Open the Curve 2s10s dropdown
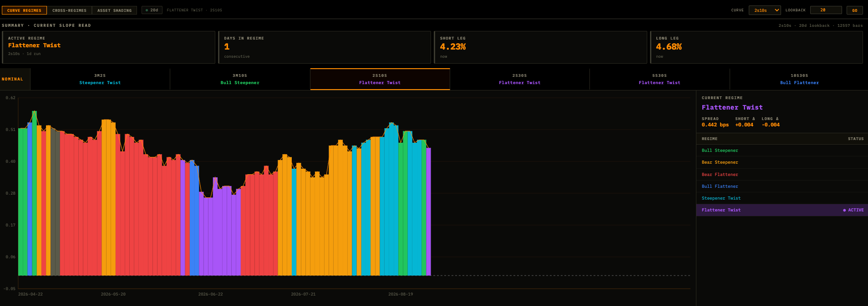868x306 pixels. point(765,10)
